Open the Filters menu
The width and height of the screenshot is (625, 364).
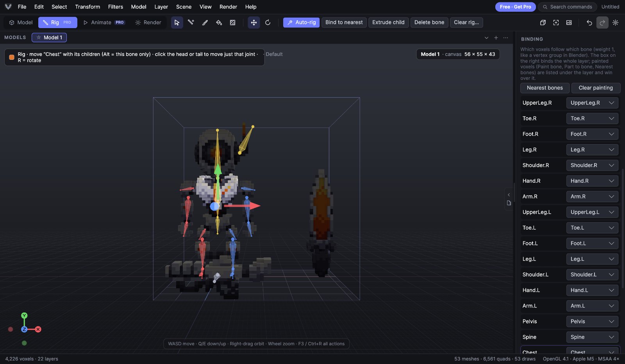tap(115, 7)
